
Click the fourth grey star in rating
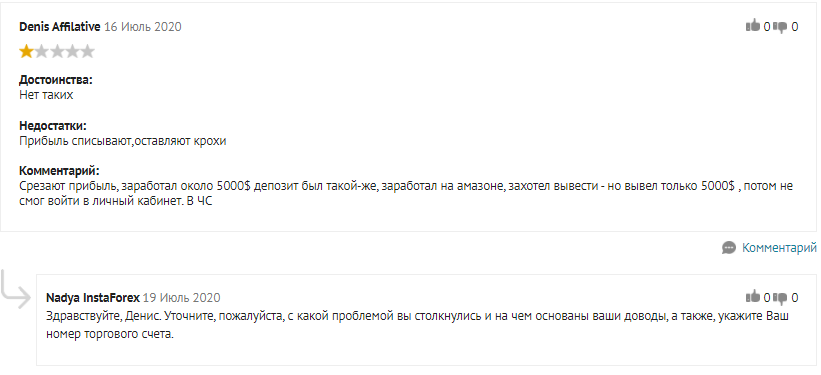tap(72, 51)
